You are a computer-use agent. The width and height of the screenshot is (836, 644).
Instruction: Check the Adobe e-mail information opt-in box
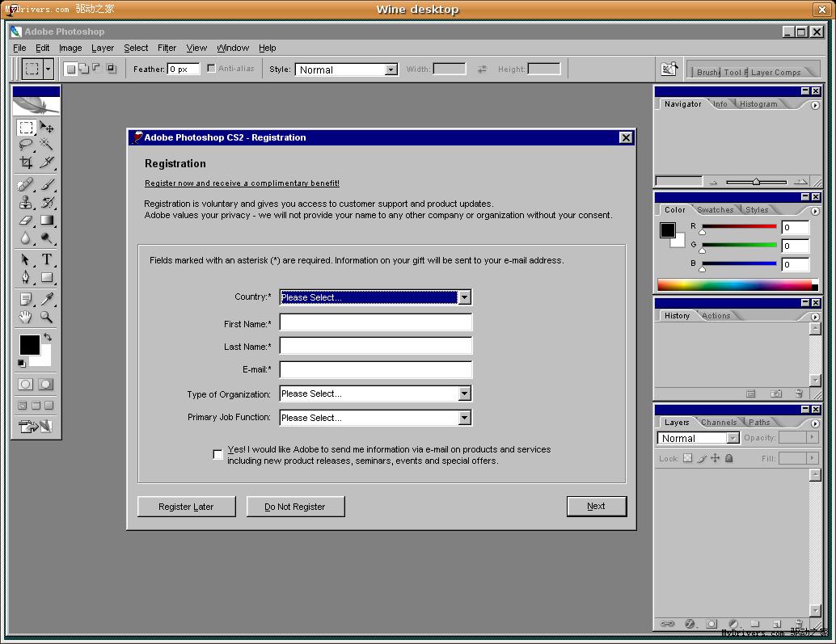(x=217, y=454)
